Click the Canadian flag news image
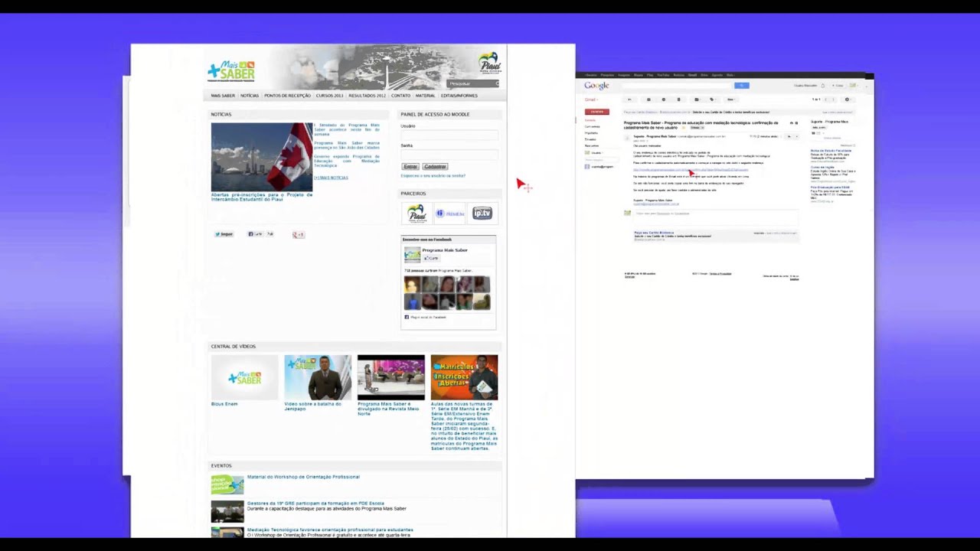 coord(262,157)
